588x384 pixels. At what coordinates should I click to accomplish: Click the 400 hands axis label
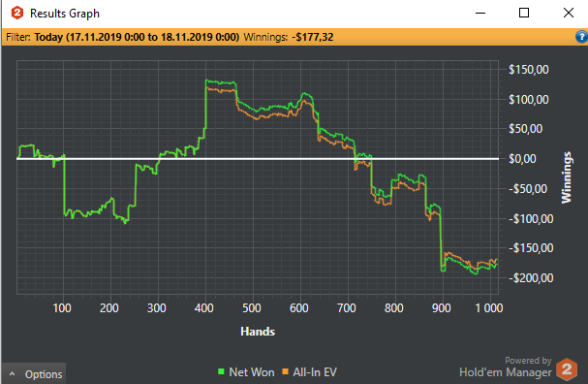[204, 308]
